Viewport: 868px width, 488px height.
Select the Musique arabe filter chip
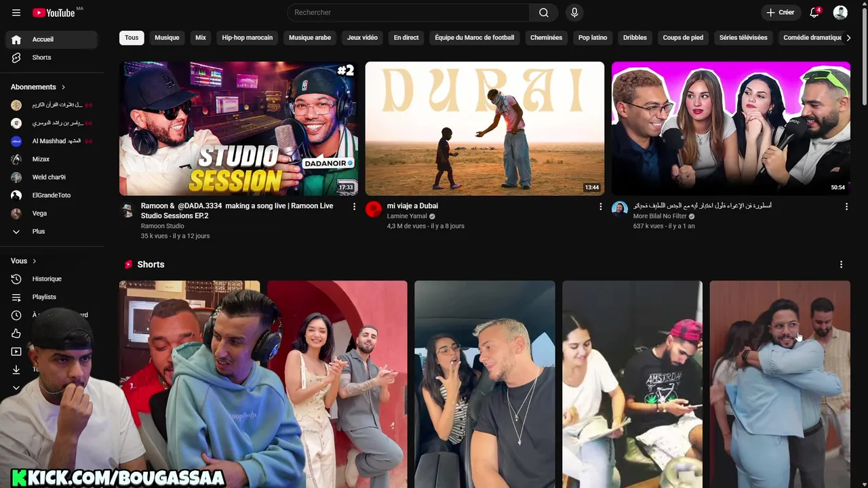point(310,38)
